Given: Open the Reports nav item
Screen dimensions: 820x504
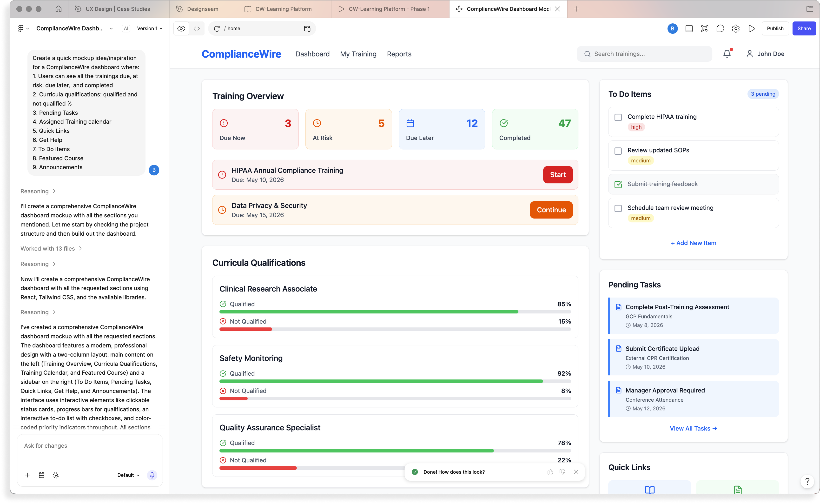Looking at the screenshot, I should point(399,54).
